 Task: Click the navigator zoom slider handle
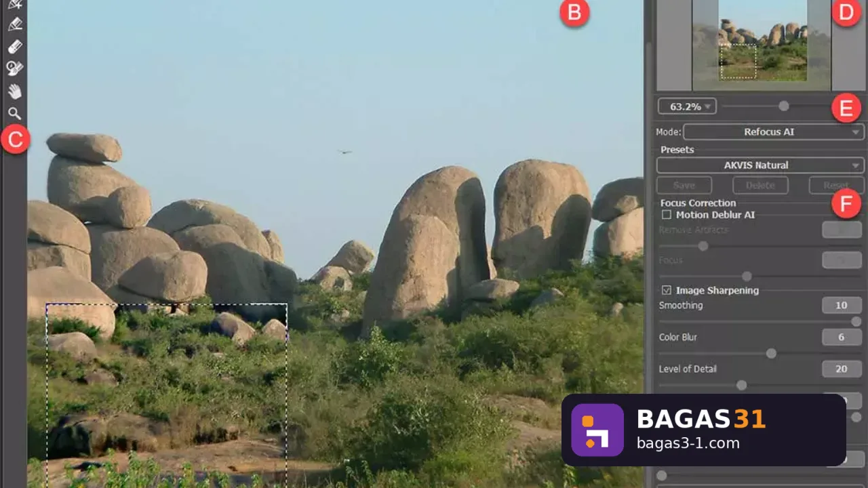tap(784, 106)
